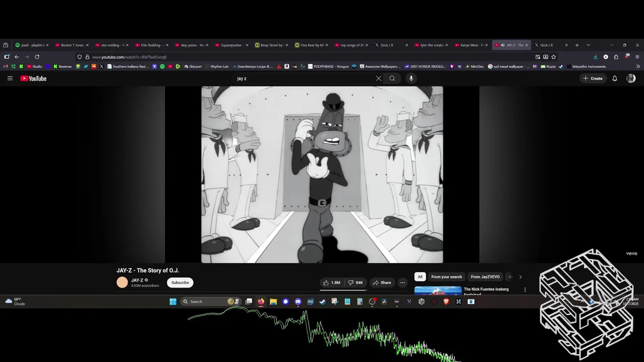This screenshot has height=362, width=644.
Task: Open the browser application hamburger menu
Action: click(x=637, y=57)
